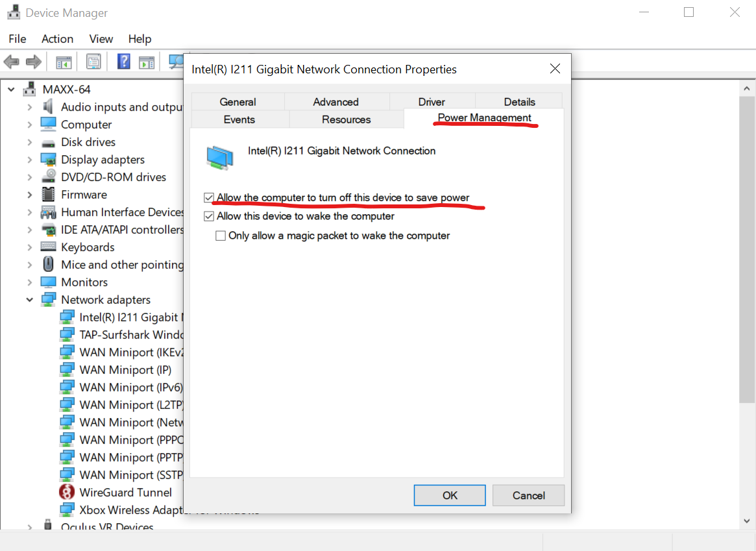Screen dimensions: 756x551
Task: Close the Network Connection Properties dialog
Action: tap(555, 69)
